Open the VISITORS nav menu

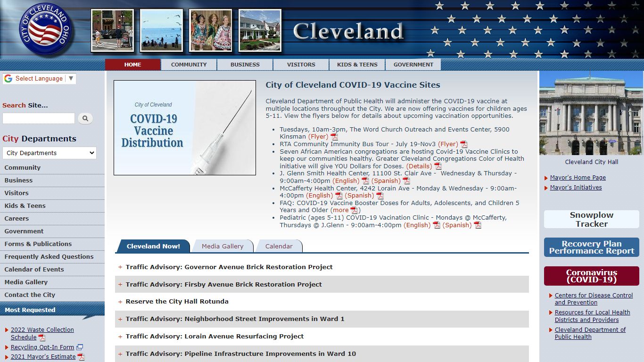(301, 65)
